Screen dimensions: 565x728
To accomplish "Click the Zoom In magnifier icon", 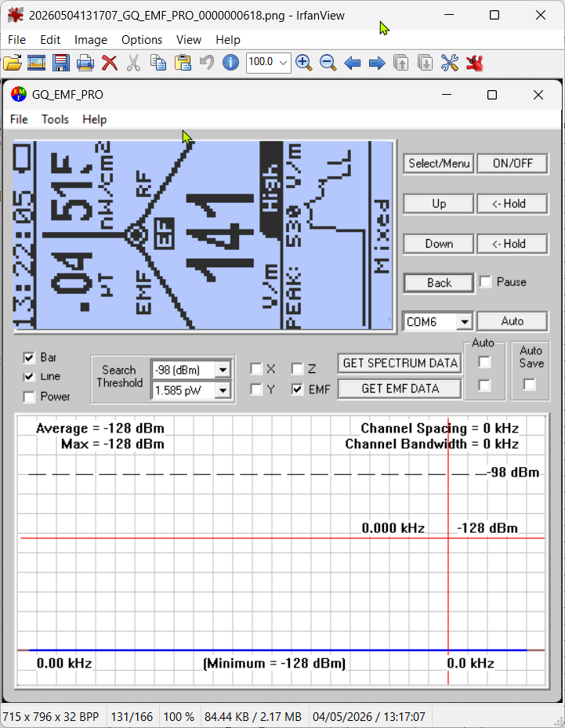I will [x=303, y=63].
